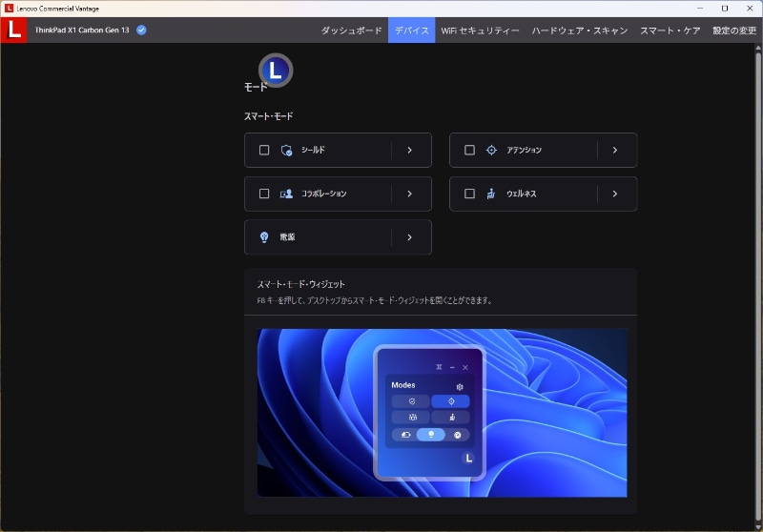The image size is (763, 532).
Task: Click the コラボレーション label text
Action: (323, 194)
